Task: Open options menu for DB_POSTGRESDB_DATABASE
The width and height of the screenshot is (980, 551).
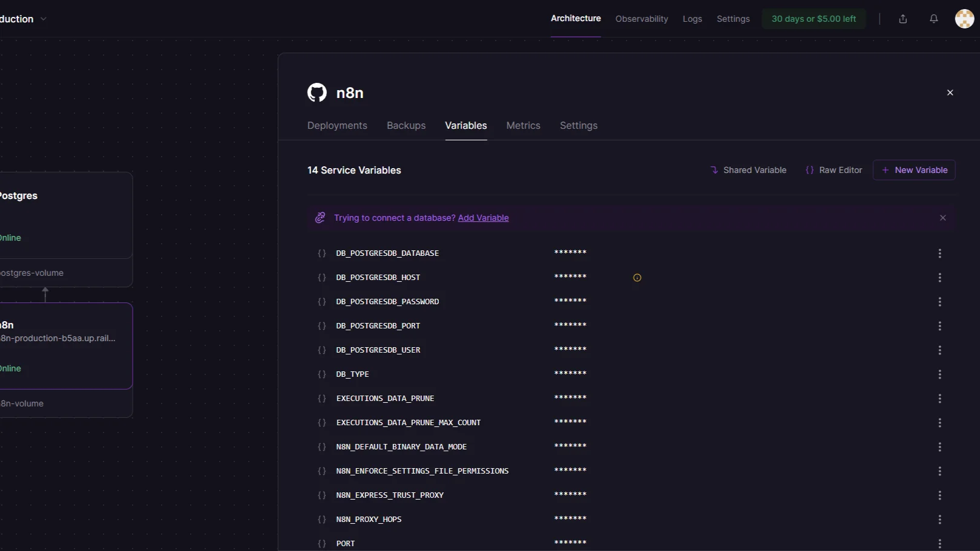Action: click(x=939, y=253)
